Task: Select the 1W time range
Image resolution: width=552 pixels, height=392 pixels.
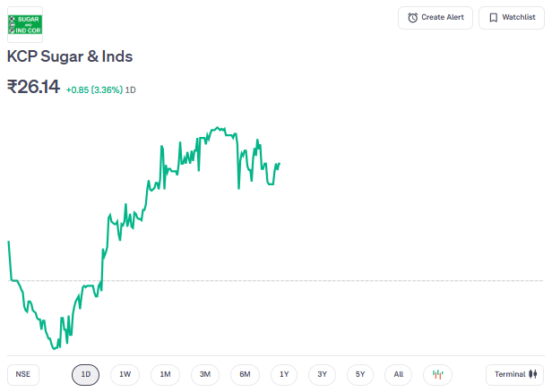Action: [125, 374]
